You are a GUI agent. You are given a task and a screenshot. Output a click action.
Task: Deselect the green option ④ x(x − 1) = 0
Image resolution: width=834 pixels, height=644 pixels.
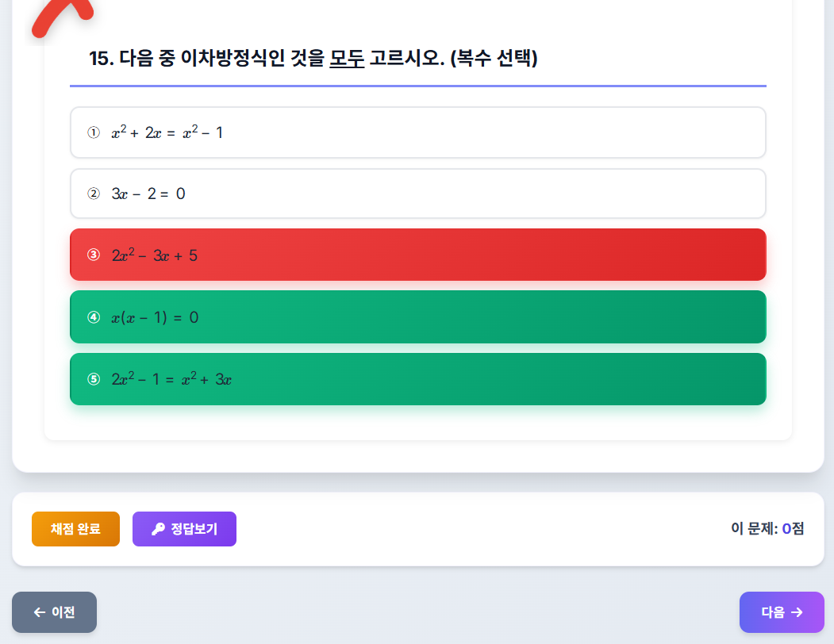417,316
